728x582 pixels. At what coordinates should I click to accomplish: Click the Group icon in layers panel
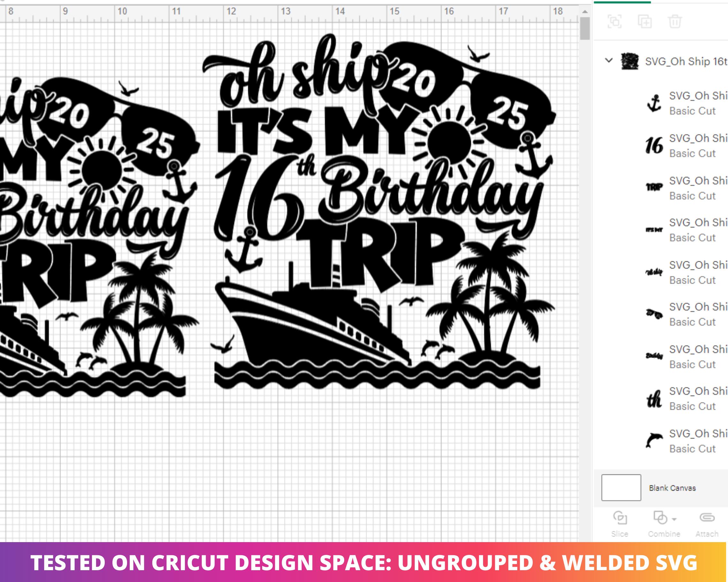point(615,22)
